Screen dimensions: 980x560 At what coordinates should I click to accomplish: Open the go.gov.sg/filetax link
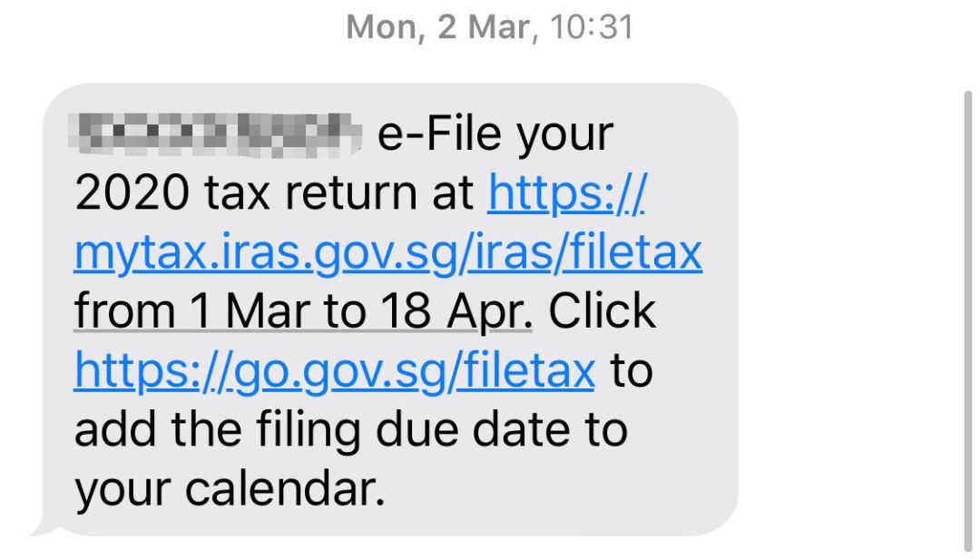334,370
